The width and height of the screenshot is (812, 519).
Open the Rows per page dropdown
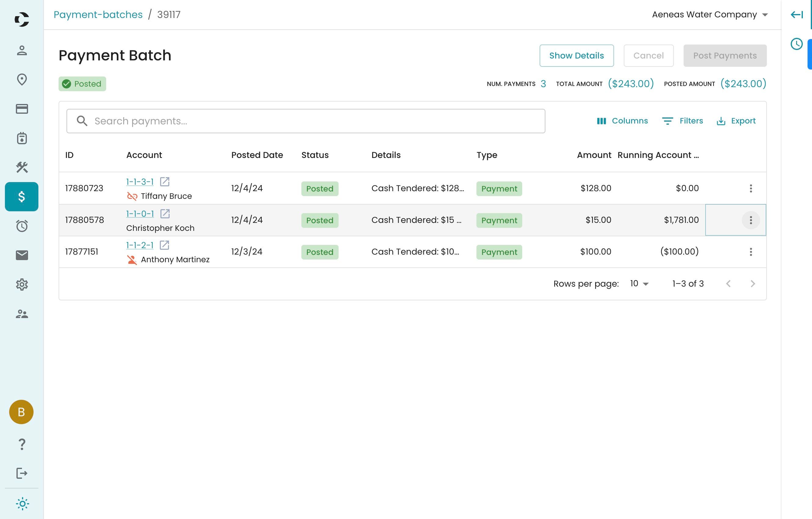[639, 284]
